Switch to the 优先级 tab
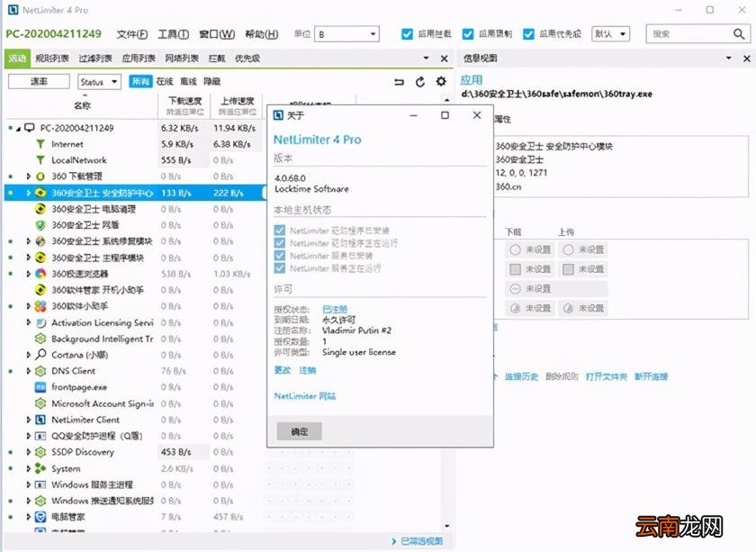 (x=247, y=59)
